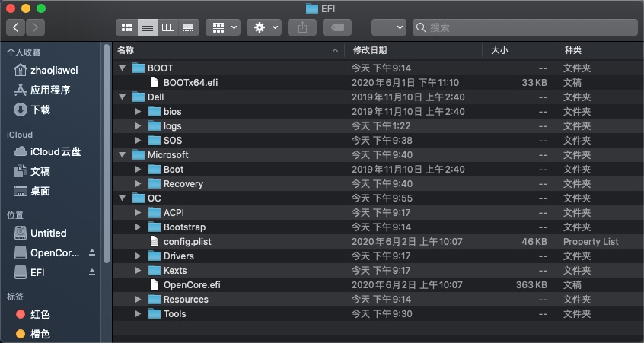Open iCloud云盘 in the sidebar

[47, 151]
